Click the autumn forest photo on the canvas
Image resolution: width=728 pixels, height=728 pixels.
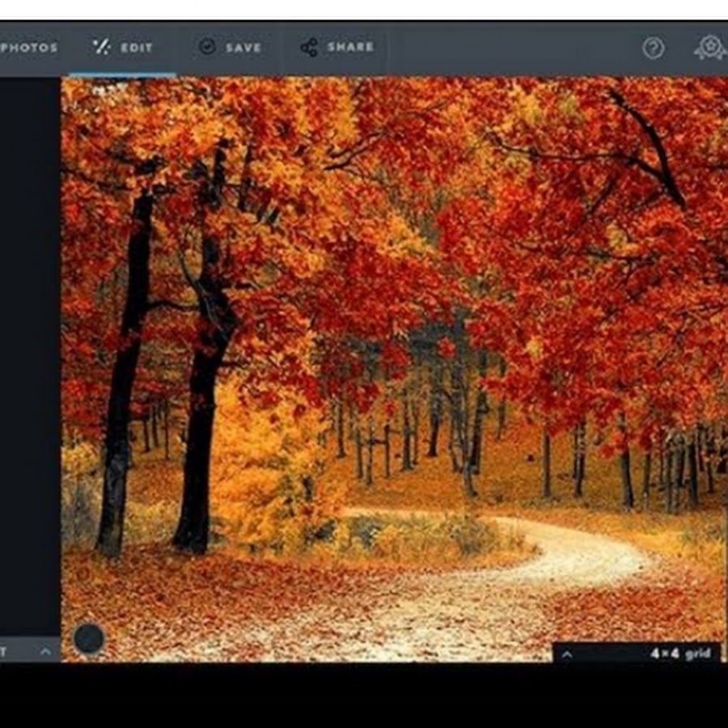394,369
